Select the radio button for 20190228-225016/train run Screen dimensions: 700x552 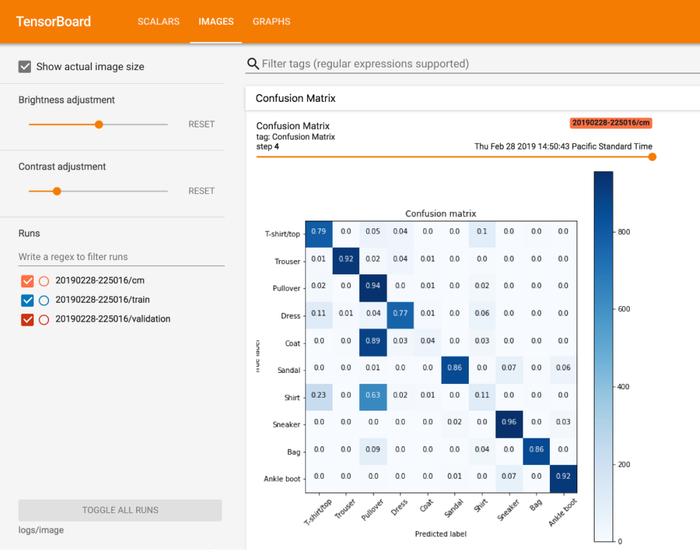click(x=44, y=300)
